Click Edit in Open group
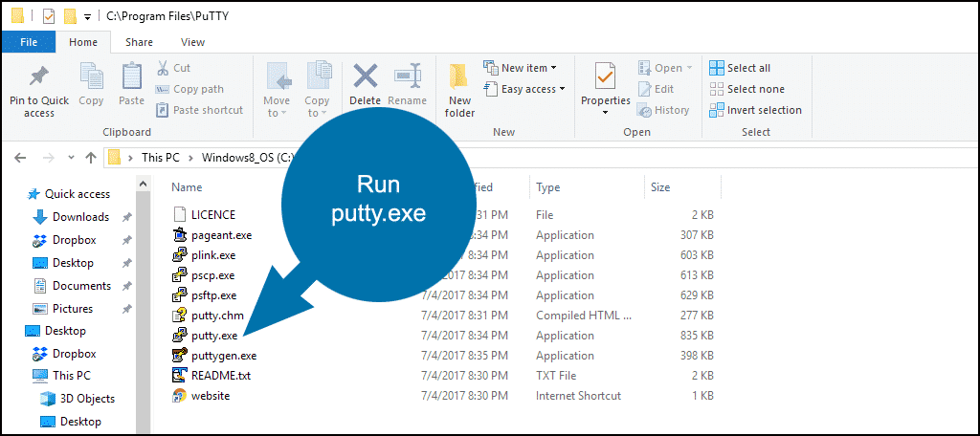 (656, 89)
